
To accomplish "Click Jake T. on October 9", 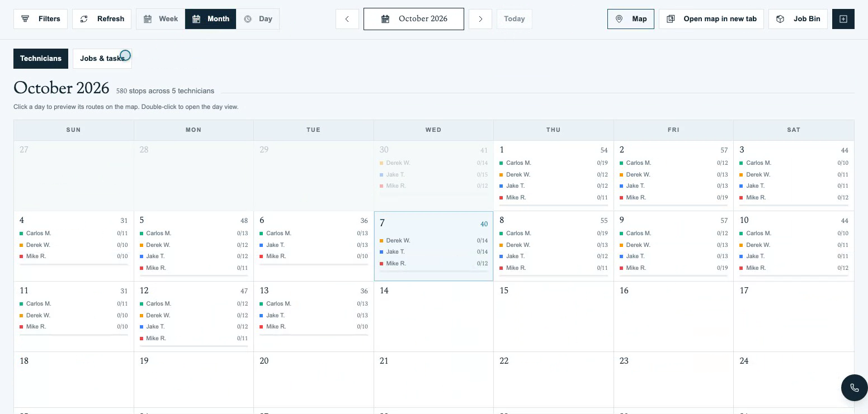I will [673, 256].
